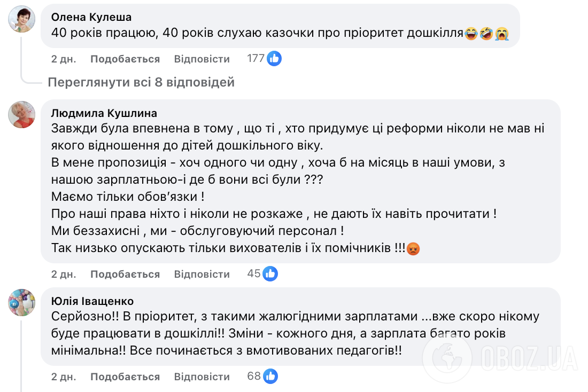Like Юлія Іващенко's comment via Подобається
Viewport: 588px width, 392px height.
(125, 376)
